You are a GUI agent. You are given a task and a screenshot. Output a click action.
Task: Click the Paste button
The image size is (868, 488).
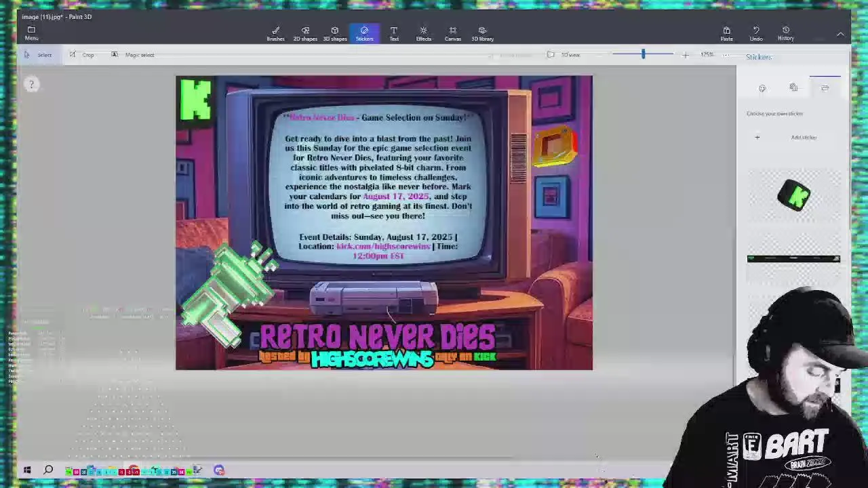(726, 33)
